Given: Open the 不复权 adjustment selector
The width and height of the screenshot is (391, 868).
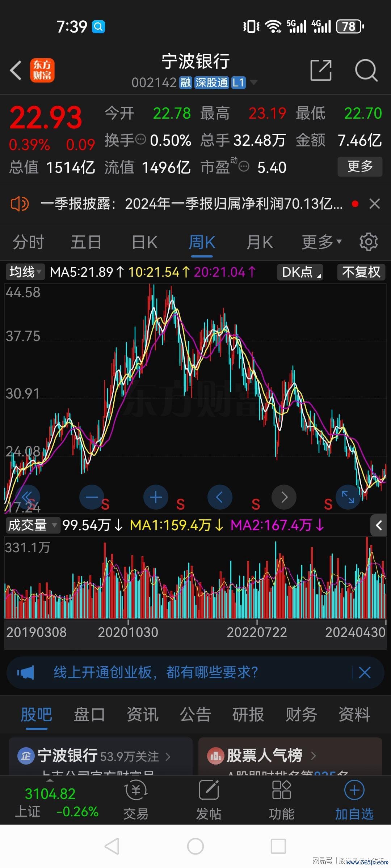Looking at the screenshot, I should (361, 272).
